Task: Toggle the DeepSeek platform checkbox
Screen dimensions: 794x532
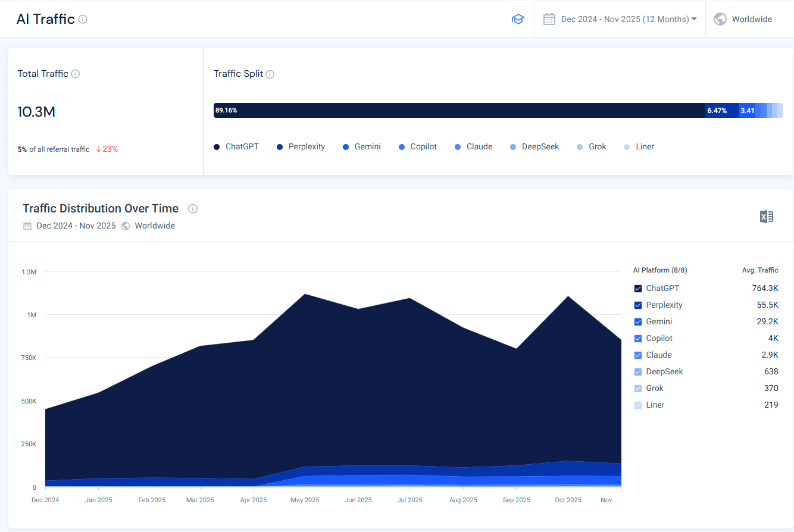Action: click(638, 372)
